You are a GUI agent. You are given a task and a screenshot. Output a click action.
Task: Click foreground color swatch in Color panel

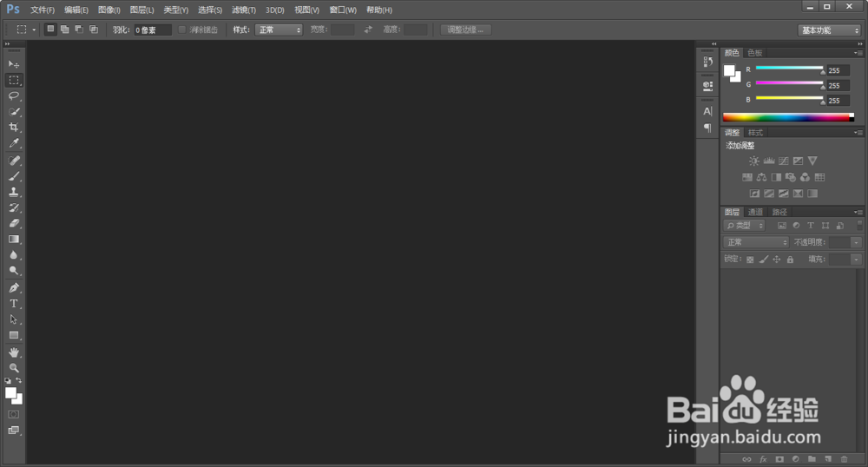pyautogui.click(x=729, y=71)
